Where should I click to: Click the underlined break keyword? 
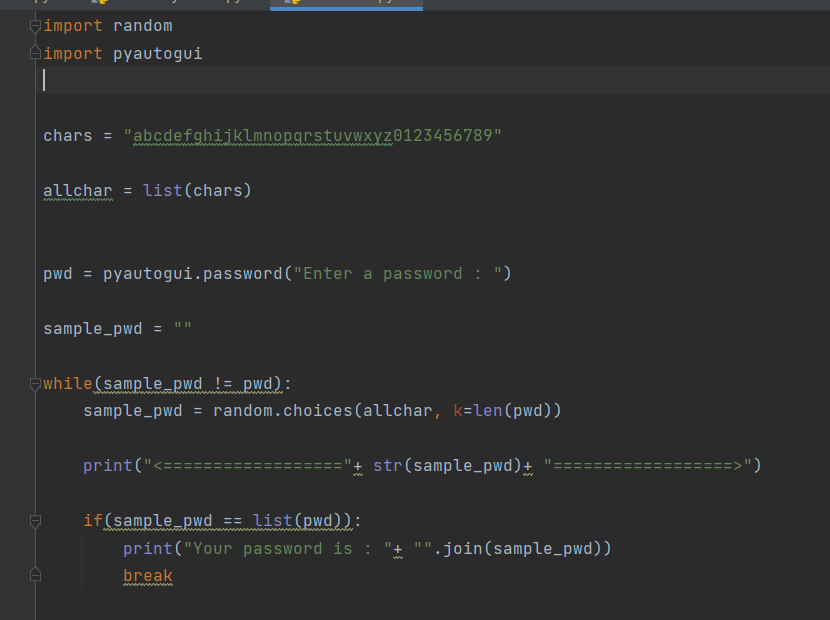point(147,574)
